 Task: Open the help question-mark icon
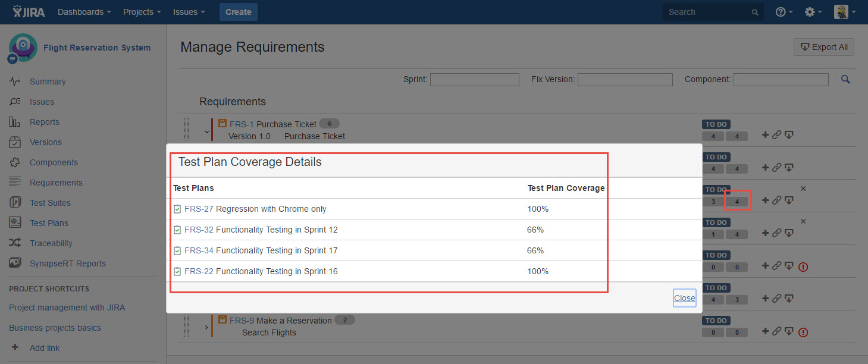coord(783,12)
